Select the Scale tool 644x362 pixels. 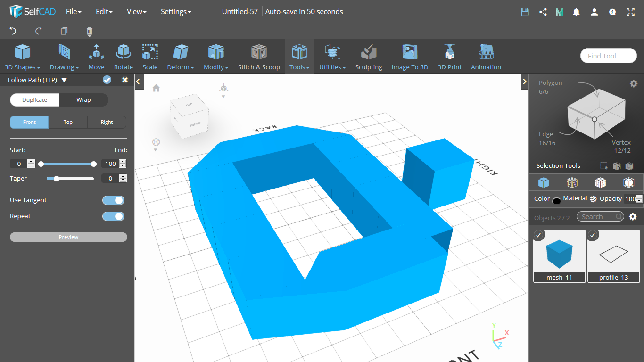[x=150, y=57]
